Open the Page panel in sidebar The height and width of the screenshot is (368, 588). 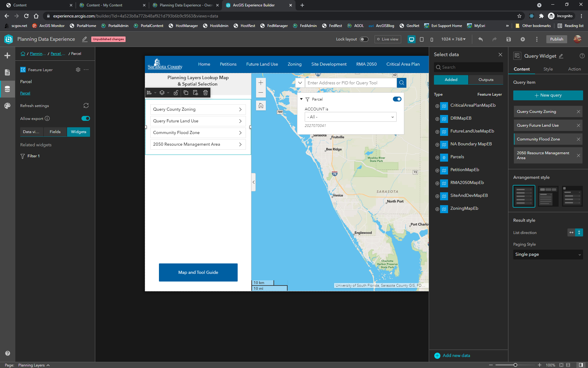7,72
